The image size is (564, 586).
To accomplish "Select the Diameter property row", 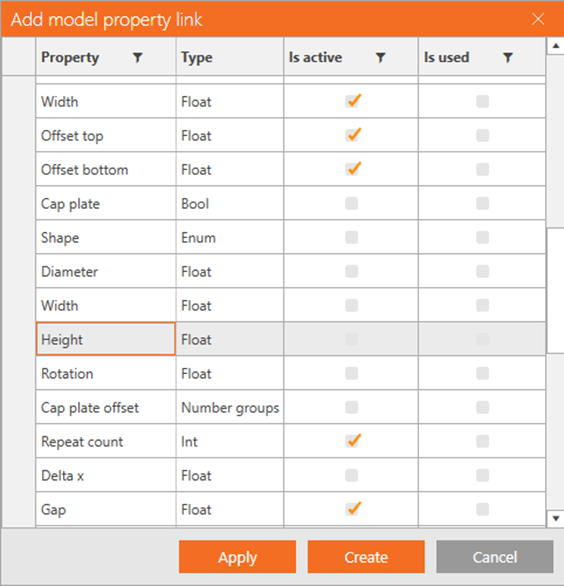I will click(x=291, y=271).
